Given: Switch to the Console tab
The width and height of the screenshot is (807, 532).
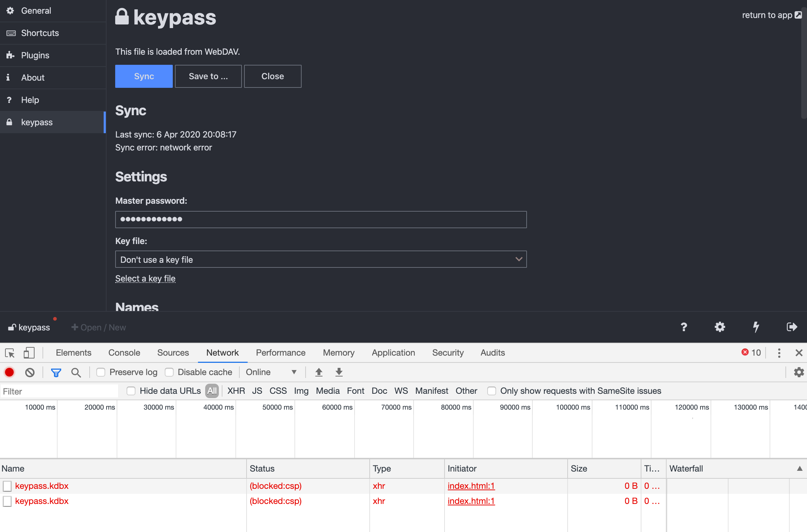Looking at the screenshot, I should [124, 353].
